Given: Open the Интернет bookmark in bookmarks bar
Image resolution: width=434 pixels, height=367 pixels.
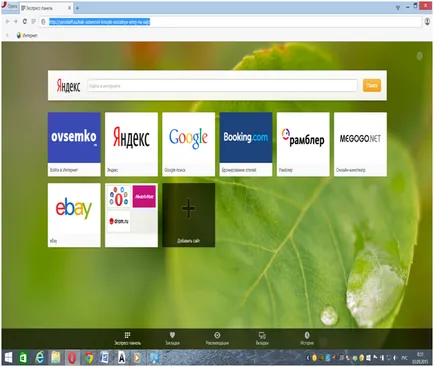Looking at the screenshot, I should point(27,35).
